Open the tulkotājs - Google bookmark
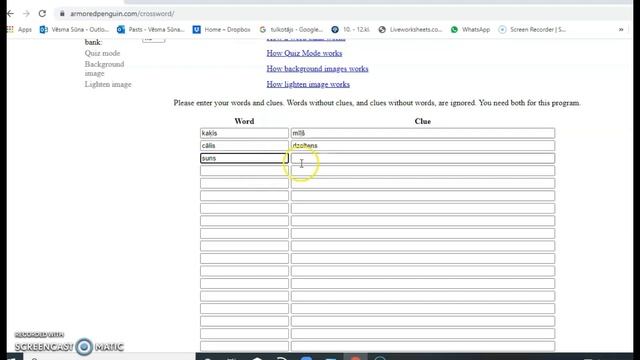Image resolution: width=640 pixels, height=360 pixels. 291,29
